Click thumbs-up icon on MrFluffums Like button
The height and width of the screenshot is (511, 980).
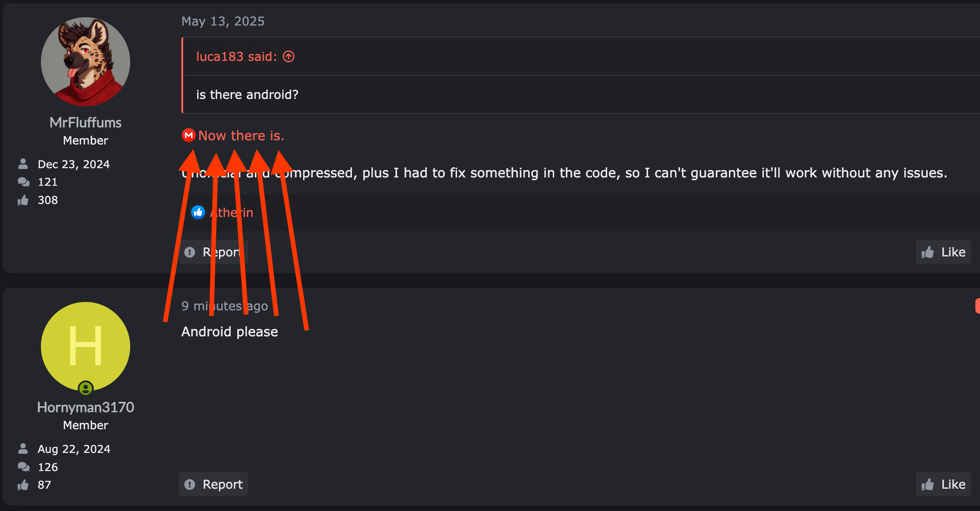(x=927, y=252)
